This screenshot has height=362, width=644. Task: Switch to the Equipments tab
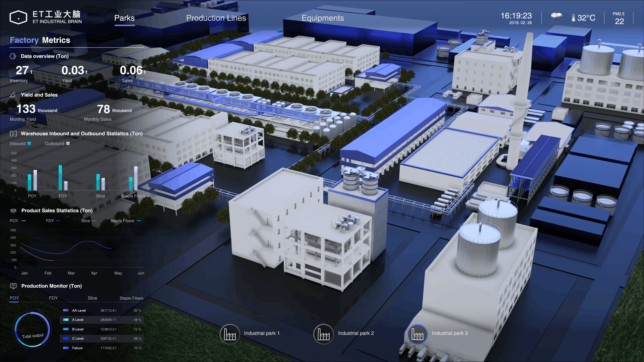pos(322,18)
